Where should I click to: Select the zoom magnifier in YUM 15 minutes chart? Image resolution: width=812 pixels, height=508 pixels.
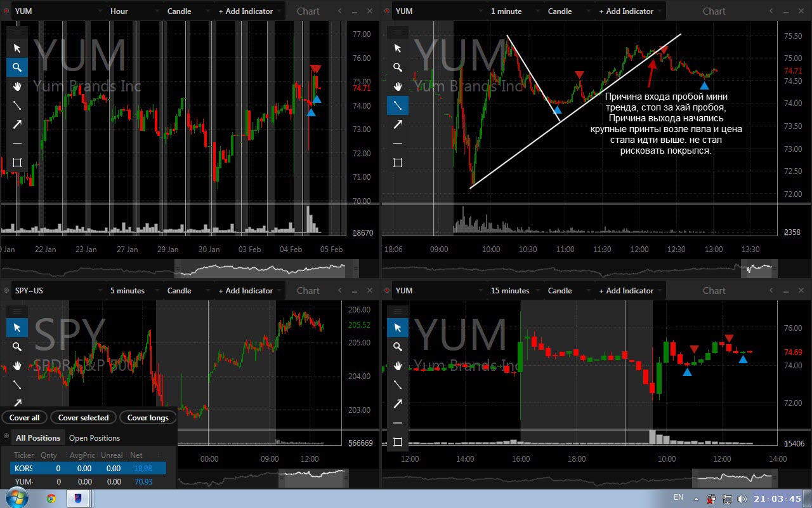tap(398, 347)
